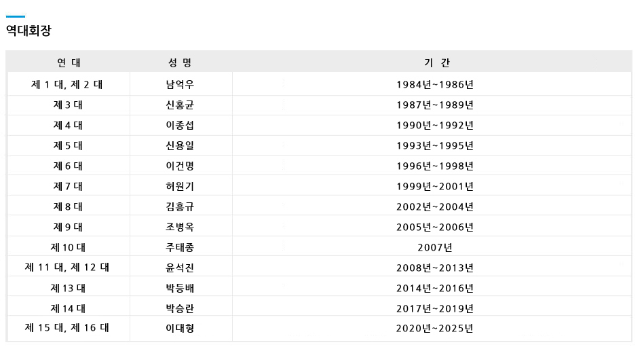Click the 2020년~2025년 period cell
Screen dimensions: 644x347
click(435, 329)
